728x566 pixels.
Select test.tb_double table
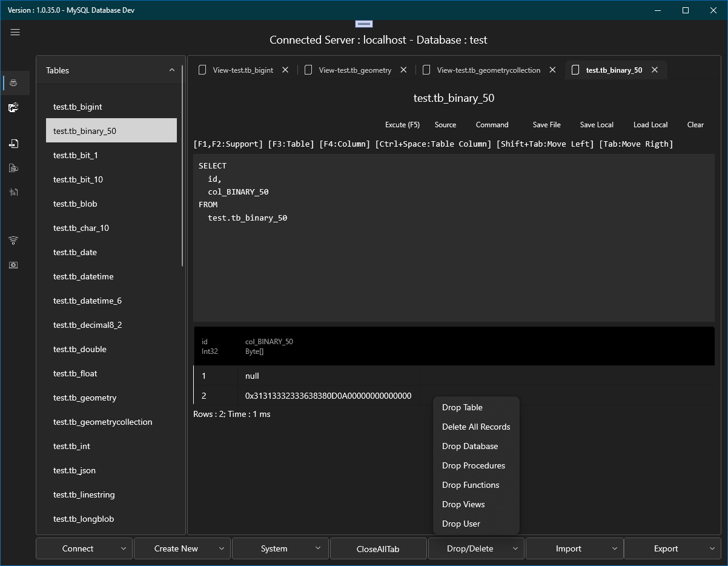click(x=111, y=349)
